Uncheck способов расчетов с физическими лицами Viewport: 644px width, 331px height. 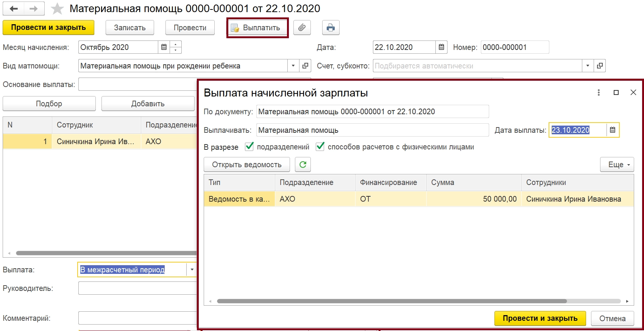[320, 147]
